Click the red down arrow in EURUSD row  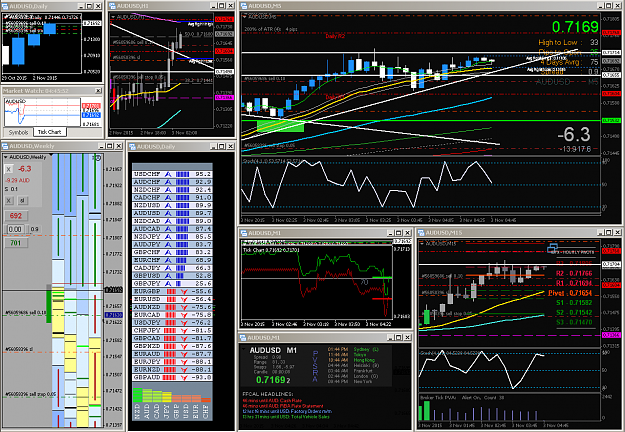[x=184, y=299]
